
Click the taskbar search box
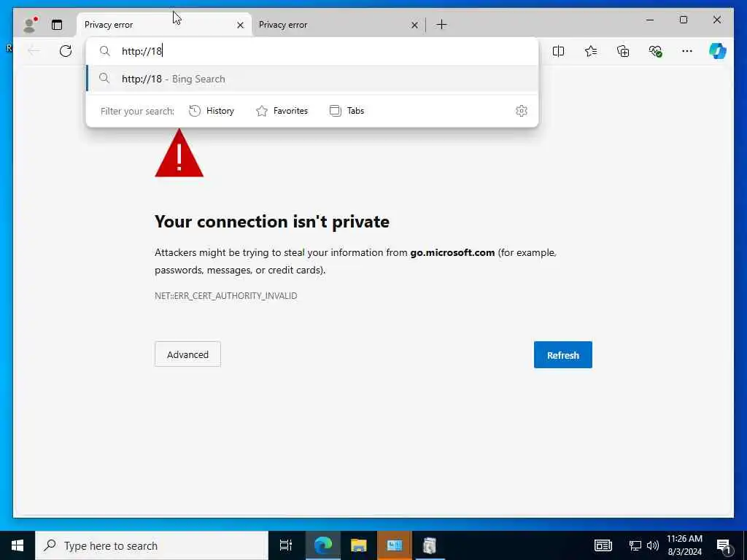click(152, 545)
